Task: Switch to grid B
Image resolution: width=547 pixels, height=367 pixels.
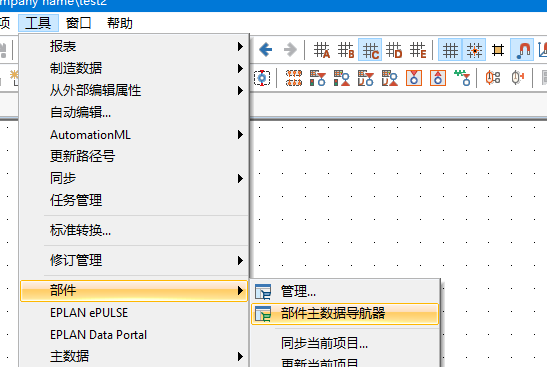Action: 346,50
